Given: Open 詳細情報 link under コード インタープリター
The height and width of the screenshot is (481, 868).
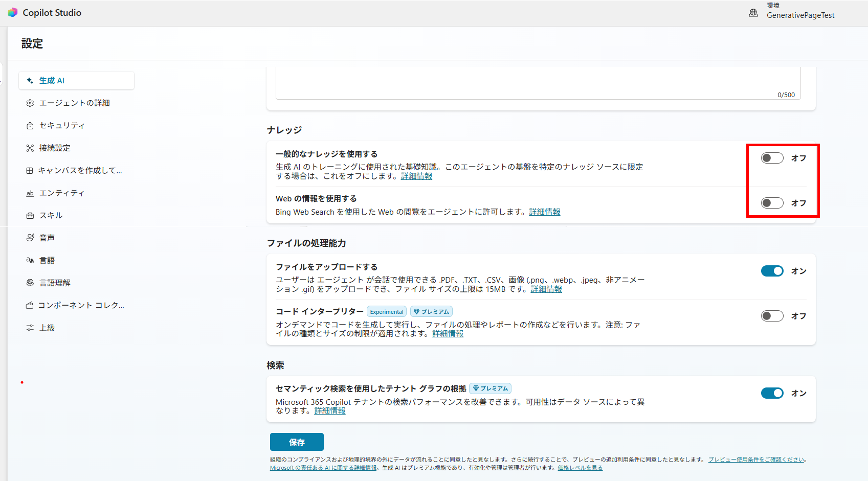Looking at the screenshot, I should click(448, 334).
